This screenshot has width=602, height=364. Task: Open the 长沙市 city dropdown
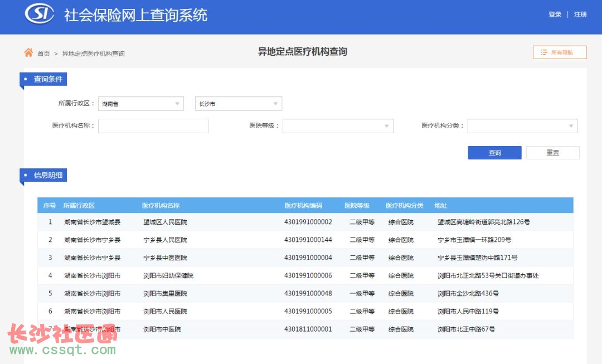pos(239,104)
